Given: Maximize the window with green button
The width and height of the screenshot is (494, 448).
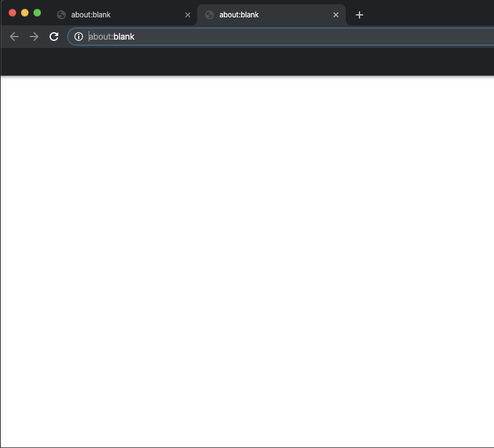Looking at the screenshot, I should tap(37, 12).
